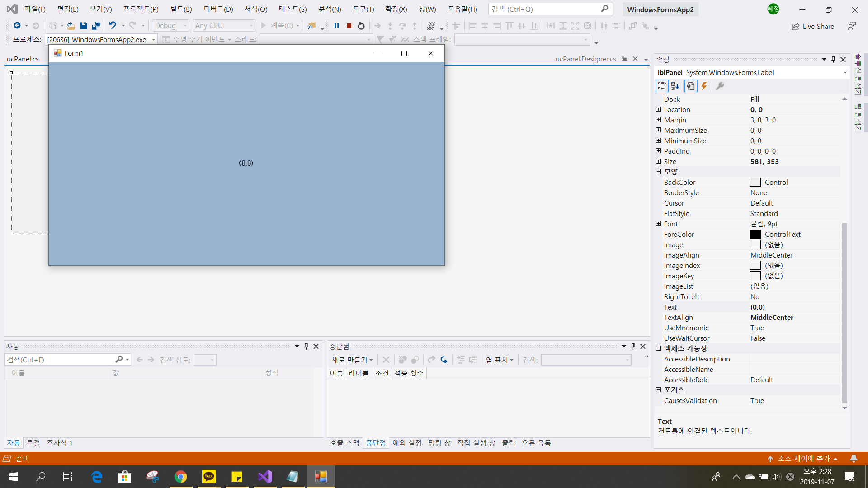
Task: Click the Save All toolbar icon
Action: point(95,26)
